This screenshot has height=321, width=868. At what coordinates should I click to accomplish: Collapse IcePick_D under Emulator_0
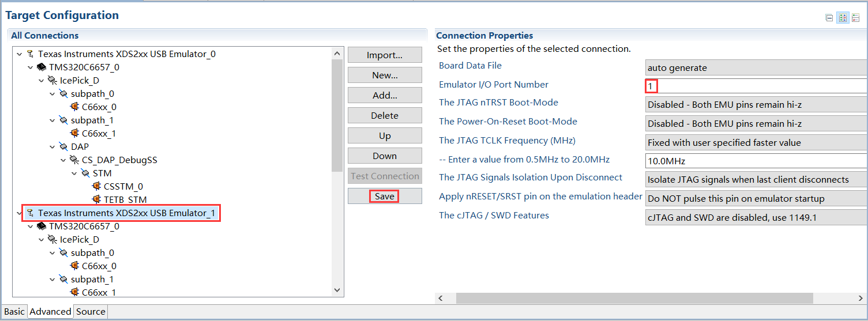tap(42, 81)
